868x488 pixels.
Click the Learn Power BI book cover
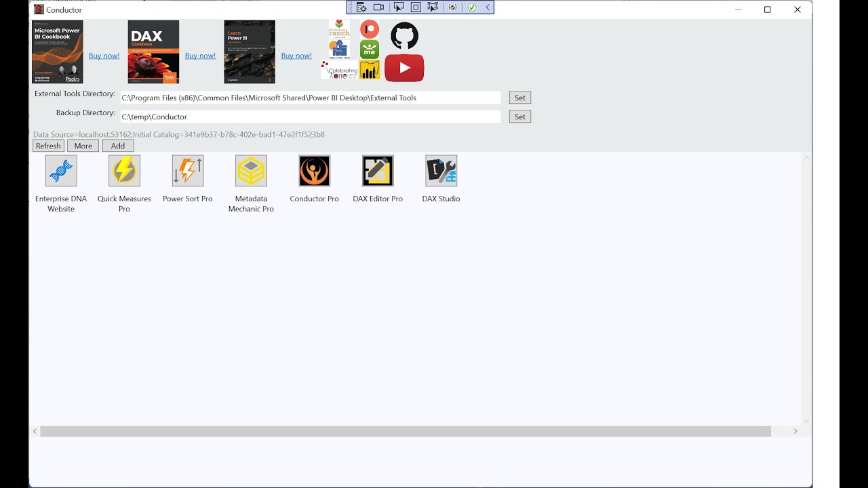(x=250, y=52)
